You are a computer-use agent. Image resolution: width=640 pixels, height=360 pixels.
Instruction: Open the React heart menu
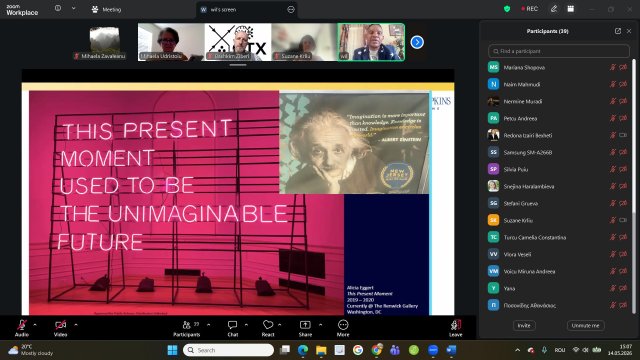pyautogui.click(x=268, y=328)
